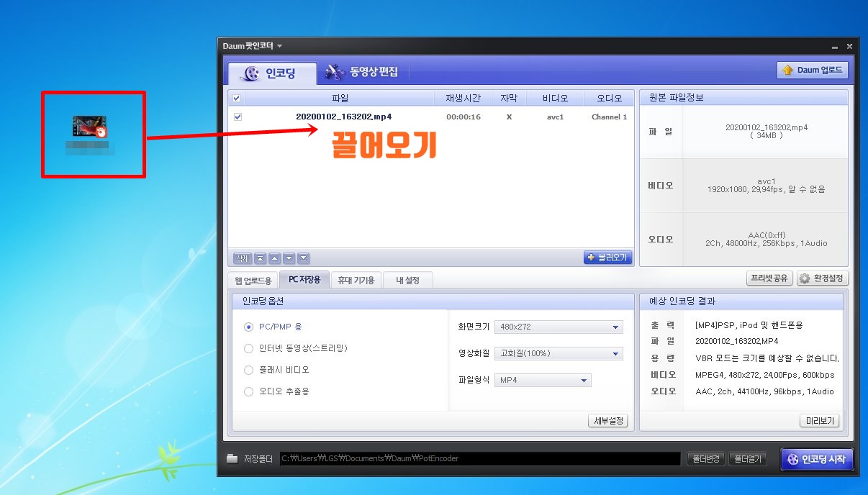Screen dimensions: 868x495
Task: Start encoding with 인코딩 시작 button
Action: [817, 459]
